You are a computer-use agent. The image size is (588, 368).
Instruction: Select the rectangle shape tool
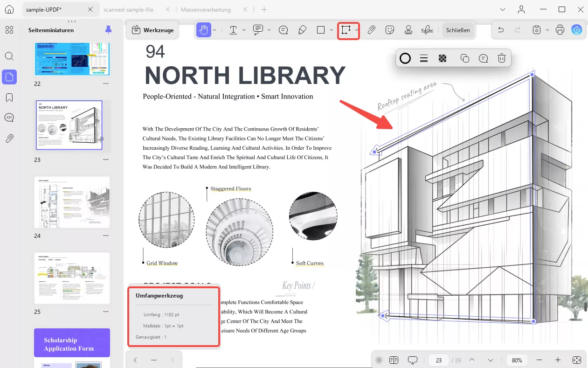321,30
